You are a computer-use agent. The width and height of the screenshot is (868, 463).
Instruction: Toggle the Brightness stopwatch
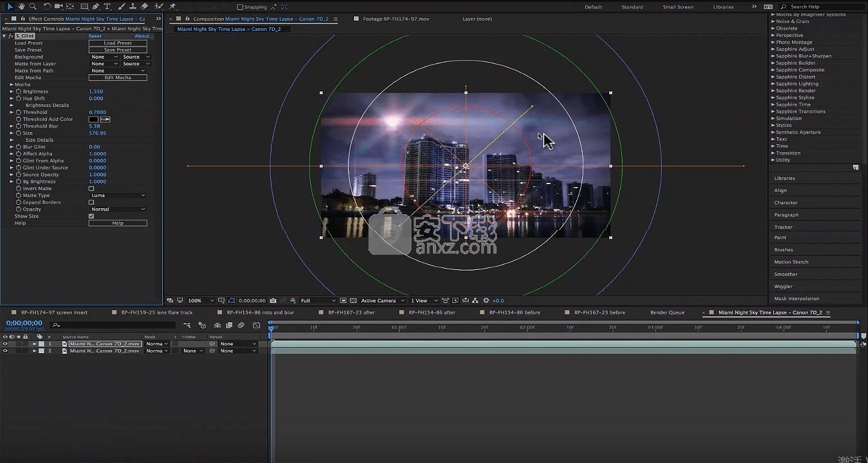click(19, 91)
